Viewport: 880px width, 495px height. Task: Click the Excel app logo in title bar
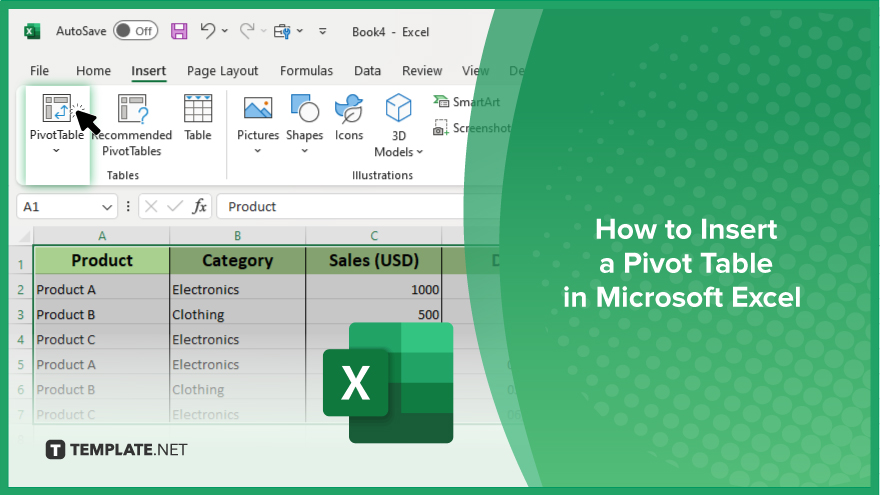(32, 31)
